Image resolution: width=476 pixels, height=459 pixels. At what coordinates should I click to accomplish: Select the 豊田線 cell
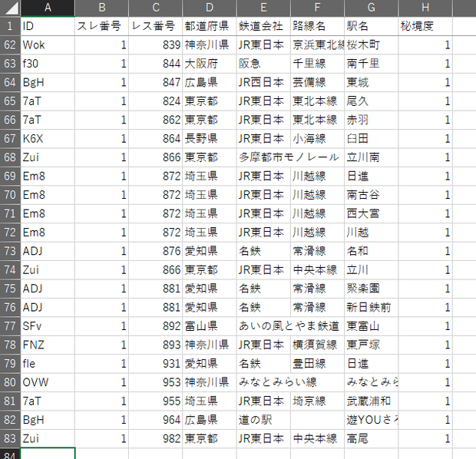pyautogui.click(x=318, y=364)
